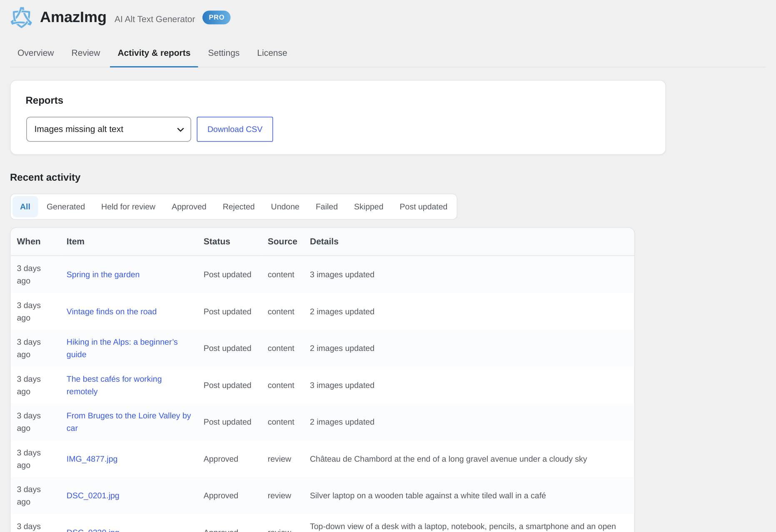The image size is (776, 532).
Task: Filter activity by Post updated
Action: (x=424, y=206)
